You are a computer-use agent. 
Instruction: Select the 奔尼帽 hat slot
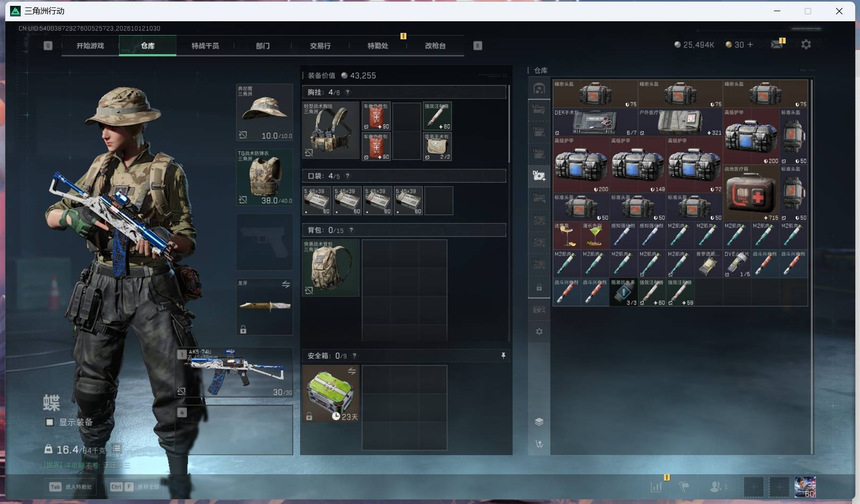tap(265, 112)
